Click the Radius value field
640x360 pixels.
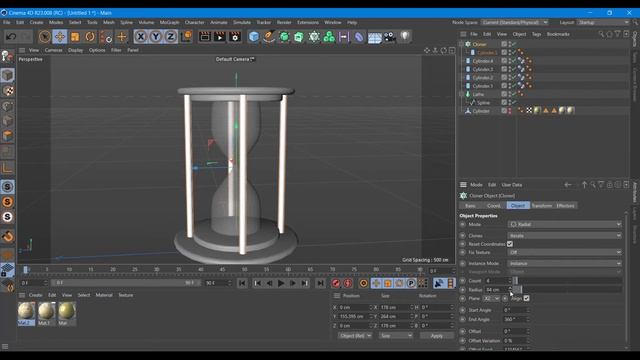[x=496, y=290]
